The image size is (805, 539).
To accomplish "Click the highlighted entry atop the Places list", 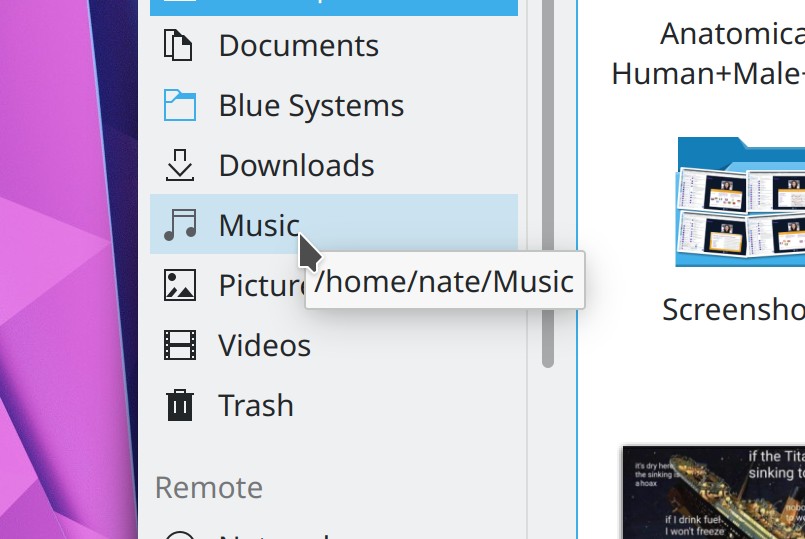I will 333,7.
